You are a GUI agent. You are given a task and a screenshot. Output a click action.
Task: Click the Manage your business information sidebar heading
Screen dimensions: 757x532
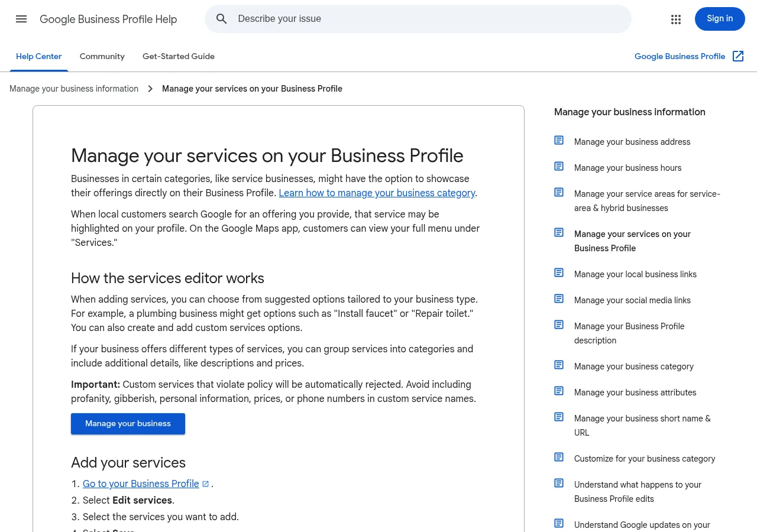(x=630, y=112)
